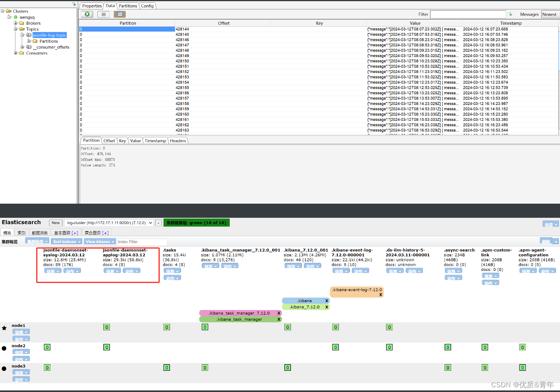The image size is (560, 392).
Task: Click the minus button beside cluster selector
Action: [x=158, y=223]
